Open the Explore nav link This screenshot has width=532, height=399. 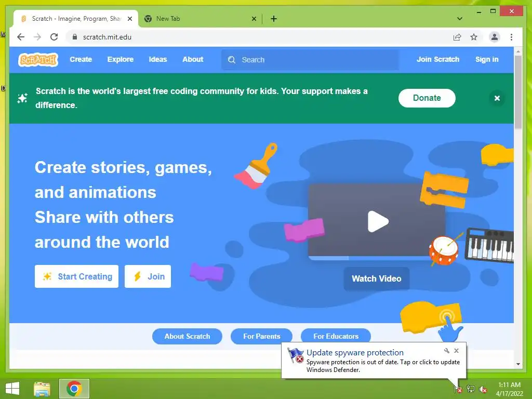121,59
